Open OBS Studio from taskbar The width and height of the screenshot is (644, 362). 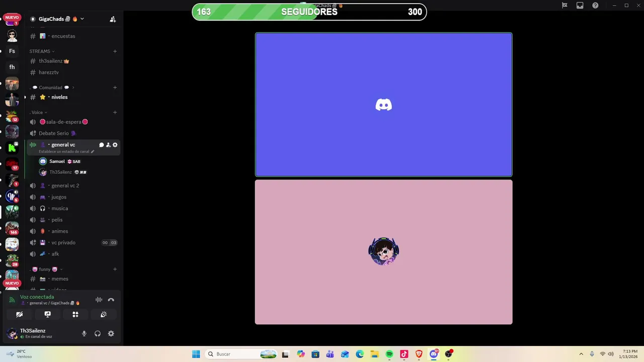tap(449, 354)
